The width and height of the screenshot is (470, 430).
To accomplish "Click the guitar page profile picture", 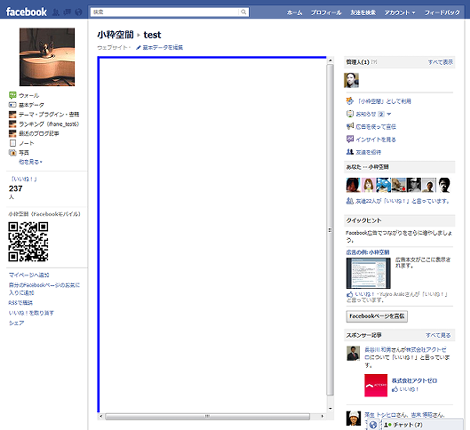I will click(47, 57).
